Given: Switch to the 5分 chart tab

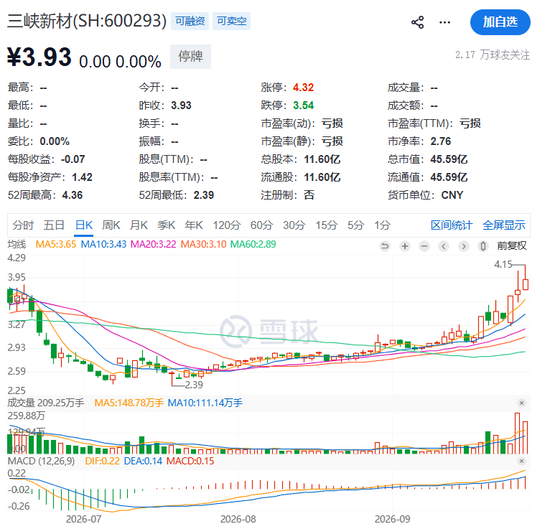Looking at the screenshot, I should pyautogui.click(x=355, y=225).
